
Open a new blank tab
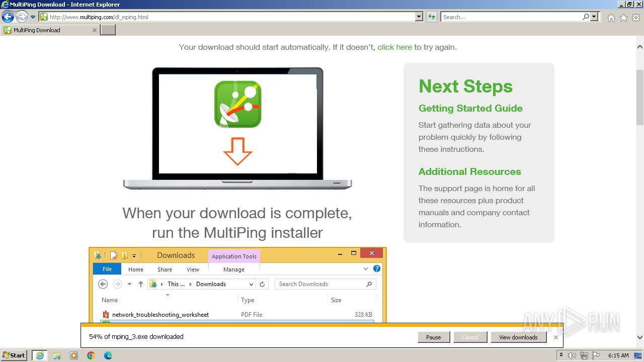coord(108,30)
